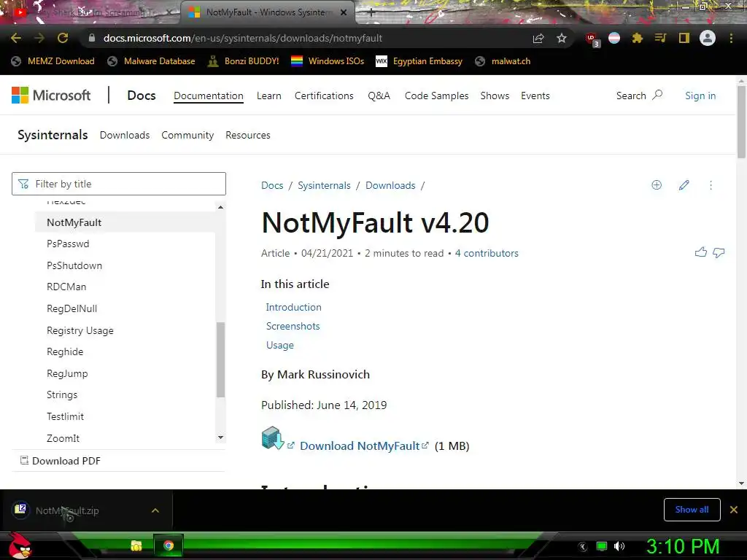Viewport: 747px width, 560px height.
Task: Open the Shows menu item
Action: (495, 96)
